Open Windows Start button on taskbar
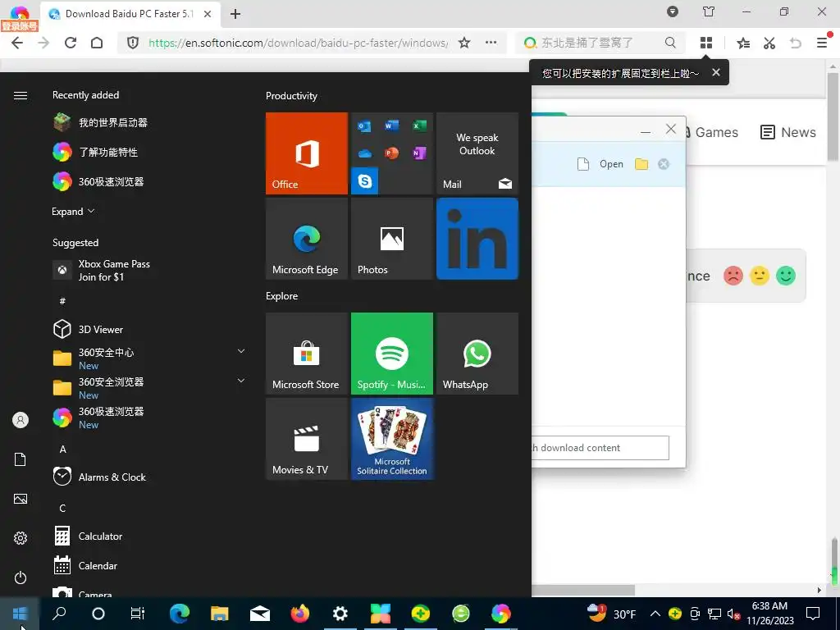This screenshot has height=630, width=840. pyautogui.click(x=20, y=614)
